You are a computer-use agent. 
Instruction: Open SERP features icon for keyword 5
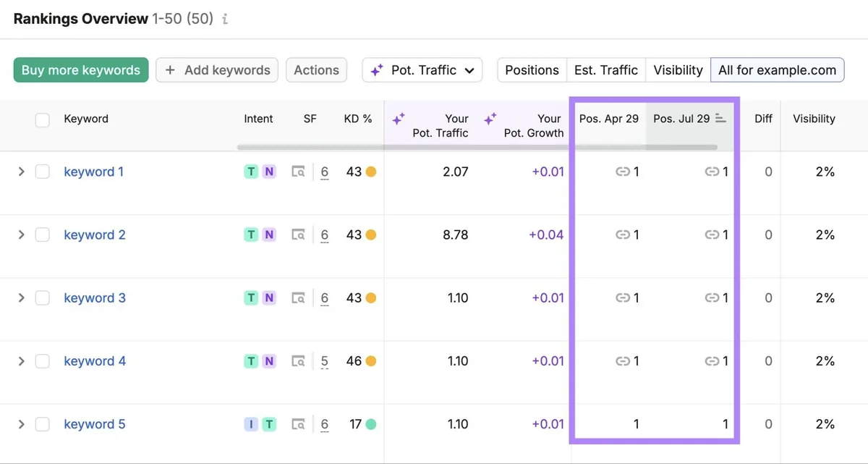click(x=298, y=424)
